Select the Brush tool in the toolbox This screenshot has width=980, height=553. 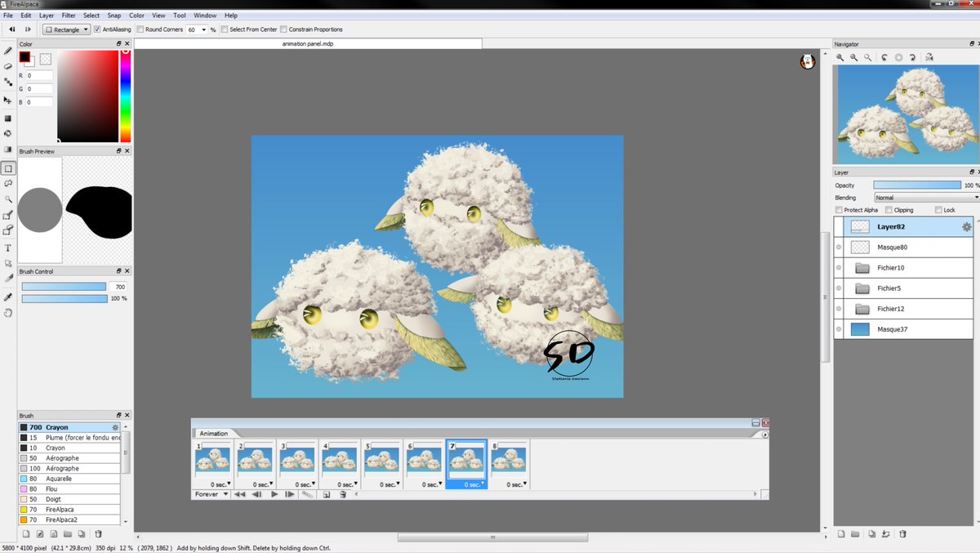point(8,51)
